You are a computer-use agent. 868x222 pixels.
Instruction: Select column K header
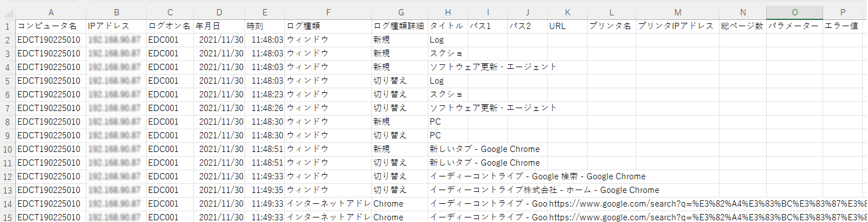pyautogui.click(x=567, y=13)
